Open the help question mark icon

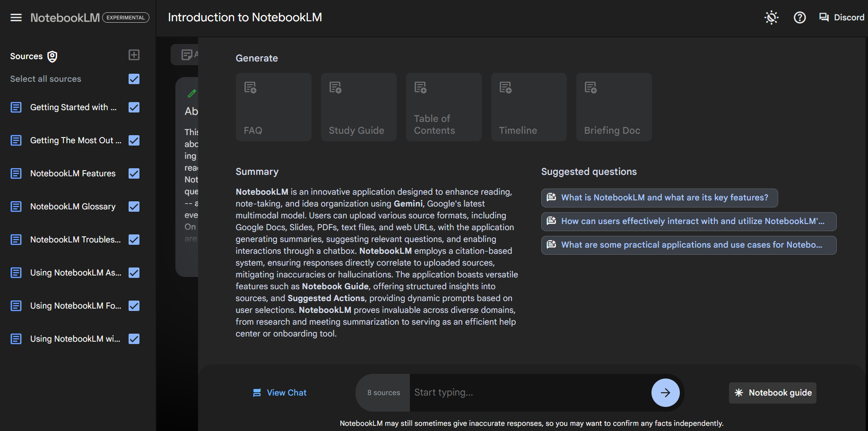(x=800, y=17)
